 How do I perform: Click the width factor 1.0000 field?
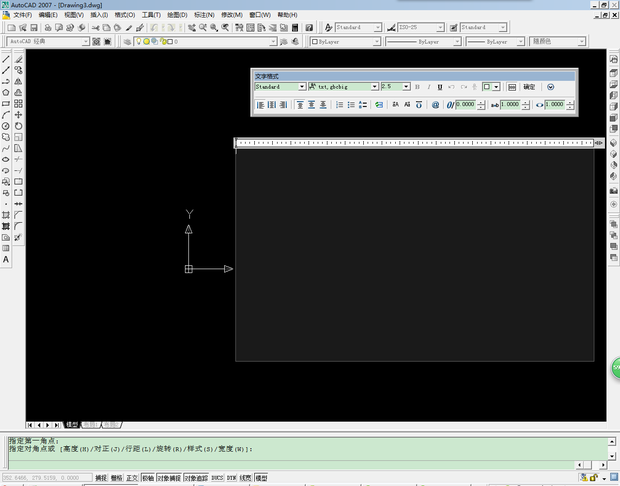(x=555, y=105)
